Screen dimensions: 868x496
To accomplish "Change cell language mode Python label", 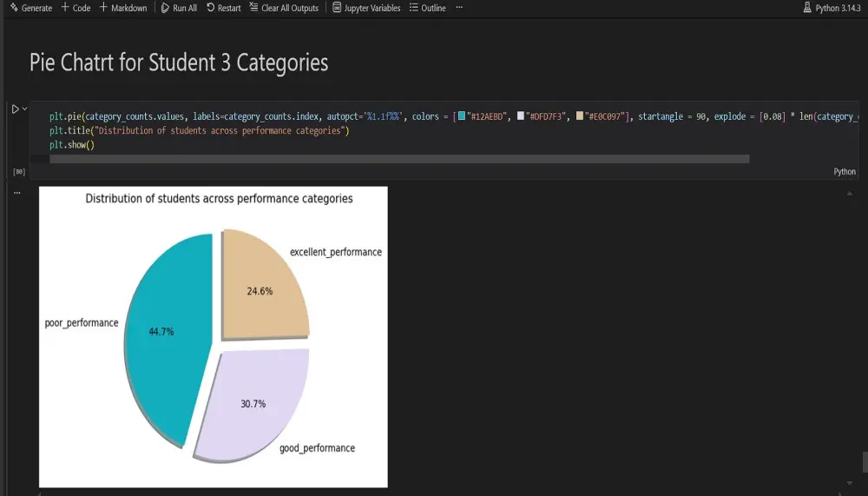I will [845, 172].
